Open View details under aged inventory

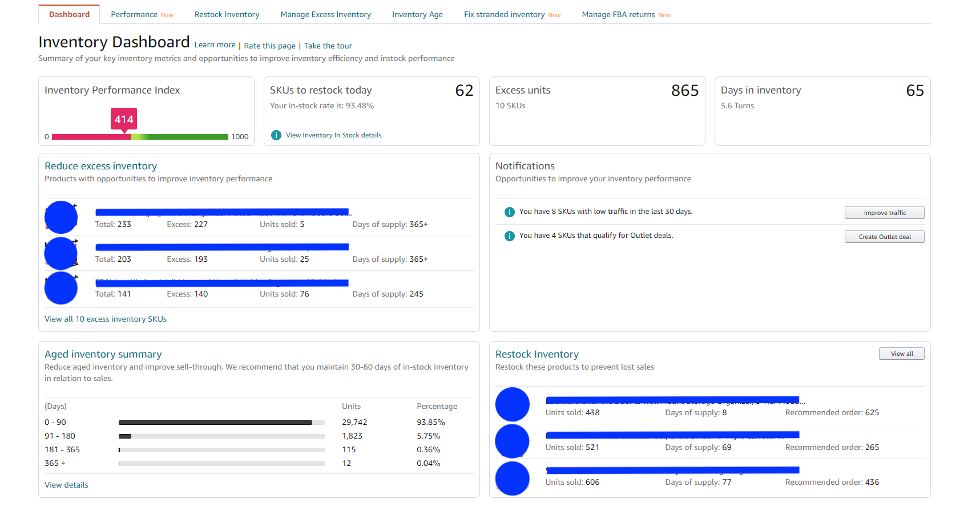66,485
